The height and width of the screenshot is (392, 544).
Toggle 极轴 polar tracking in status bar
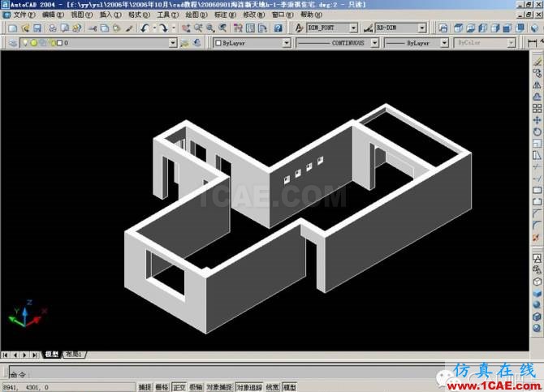tap(196, 387)
